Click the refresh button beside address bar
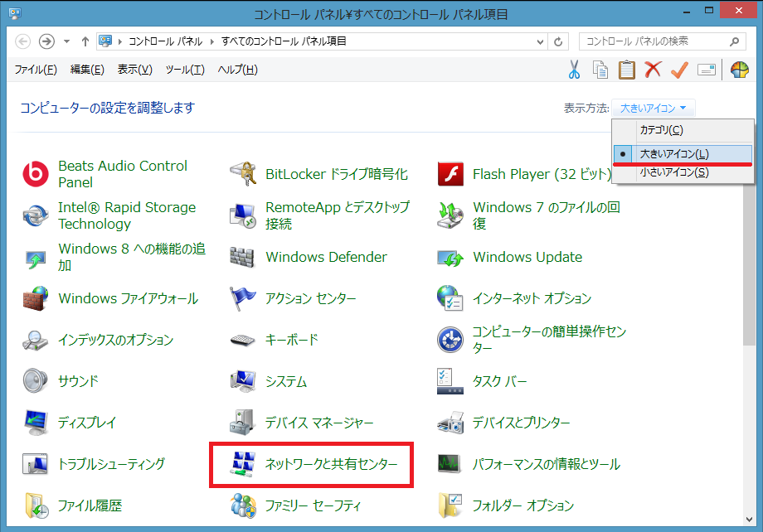This screenshot has height=532, width=763. point(560,41)
